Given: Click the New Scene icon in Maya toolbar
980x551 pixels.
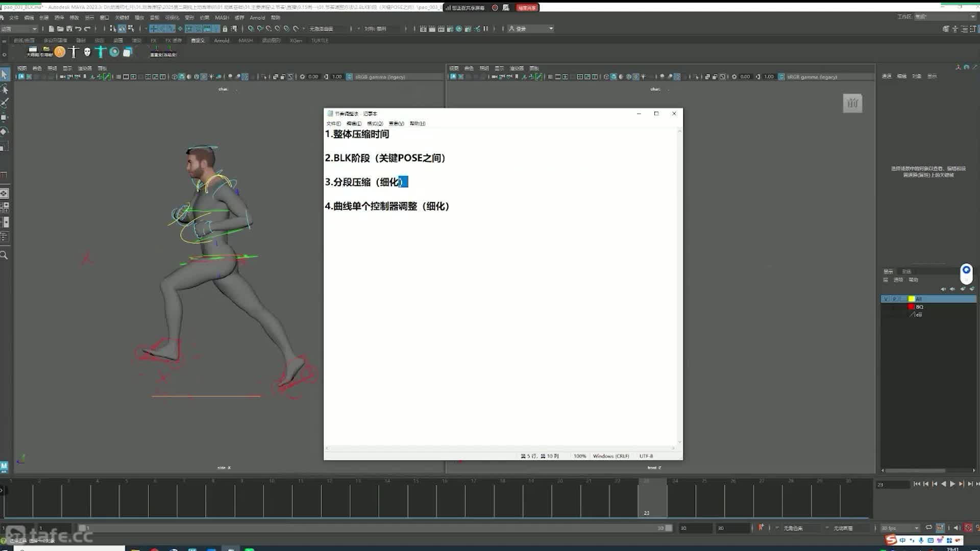Looking at the screenshot, I should (x=52, y=29).
